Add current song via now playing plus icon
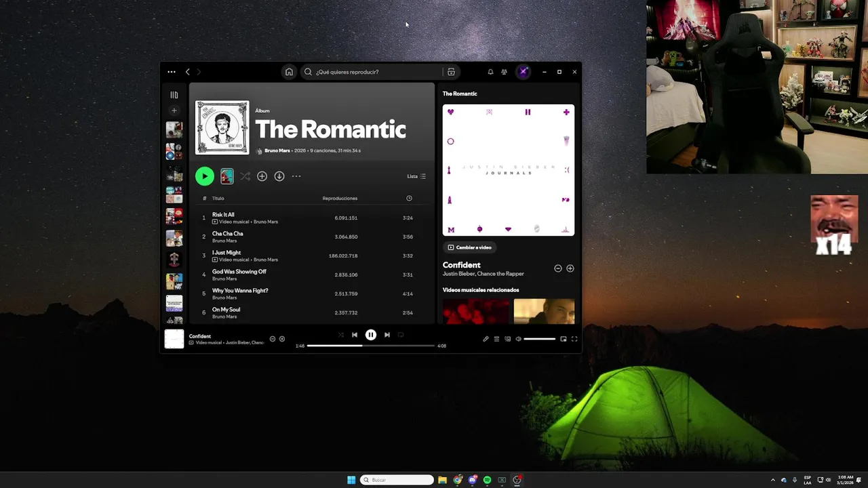Screen dimensions: 868x488 (282, 339)
